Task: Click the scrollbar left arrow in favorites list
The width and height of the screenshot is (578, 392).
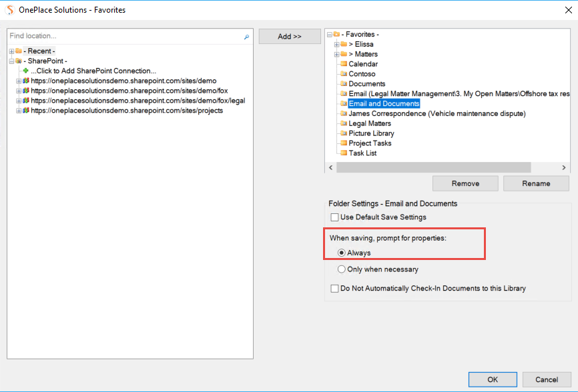Action: [x=330, y=167]
